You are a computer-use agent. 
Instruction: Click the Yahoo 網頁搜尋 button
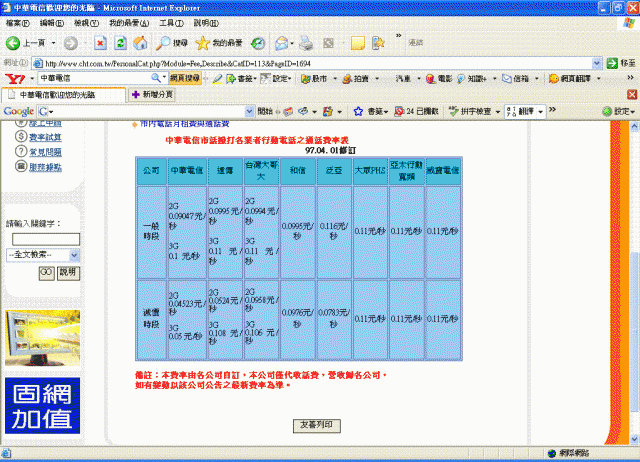(185, 78)
